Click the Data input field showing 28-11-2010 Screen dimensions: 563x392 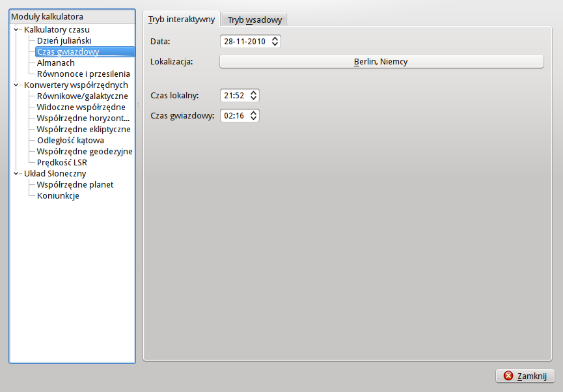[x=245, y=42]
